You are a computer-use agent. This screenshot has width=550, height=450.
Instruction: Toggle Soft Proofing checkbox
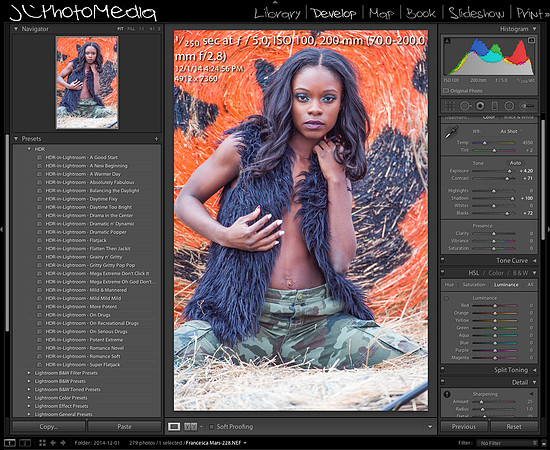tap(212, 427)
